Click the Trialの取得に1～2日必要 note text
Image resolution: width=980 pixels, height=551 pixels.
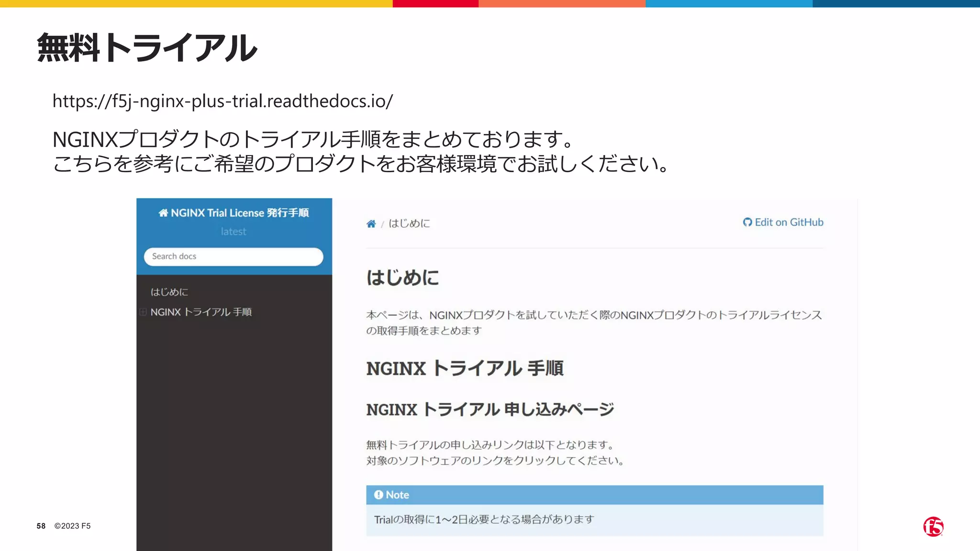click(484, 519)
